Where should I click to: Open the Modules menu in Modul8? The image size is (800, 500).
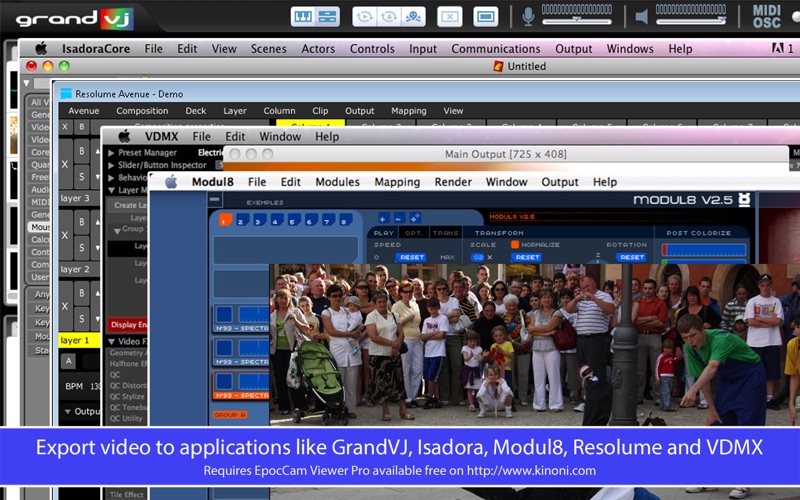(x=337, y=182)
